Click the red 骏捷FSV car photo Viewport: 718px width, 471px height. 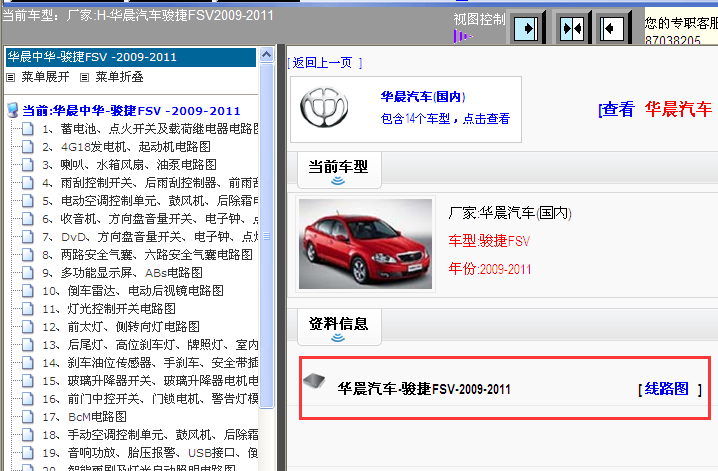(365, 244)
